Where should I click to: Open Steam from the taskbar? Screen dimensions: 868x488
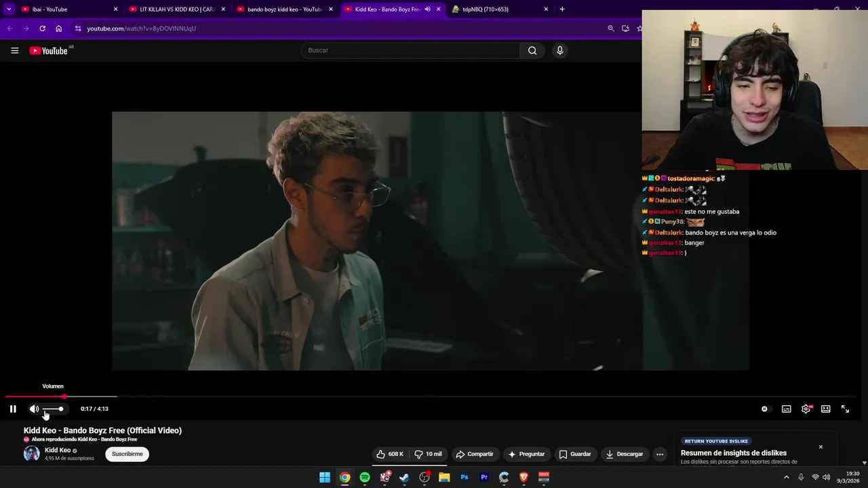tap(404, 477)
